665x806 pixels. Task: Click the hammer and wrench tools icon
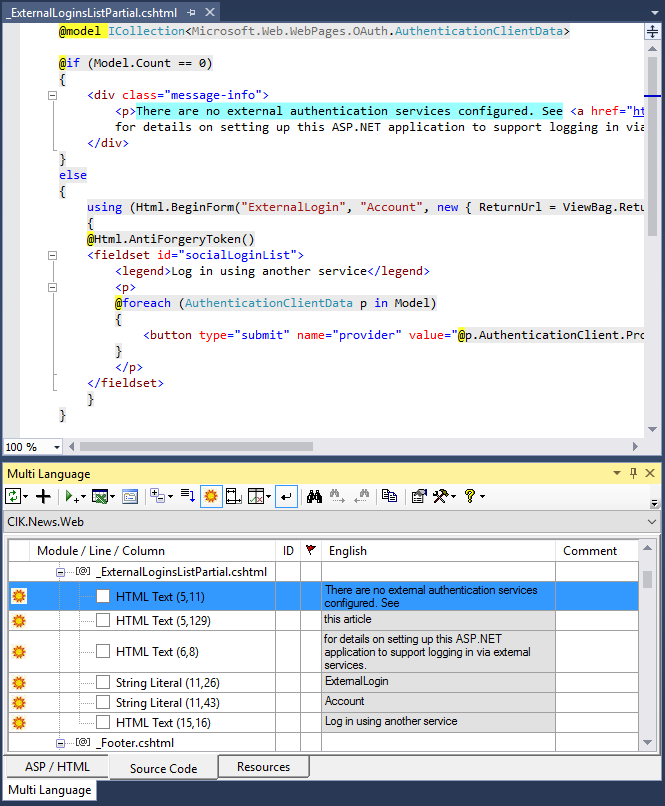442,496
